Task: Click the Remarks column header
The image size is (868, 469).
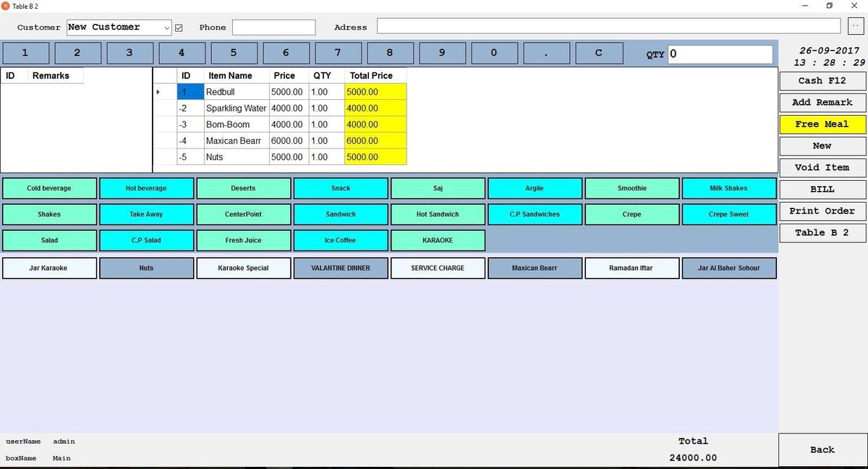Action: click(55, 75)
